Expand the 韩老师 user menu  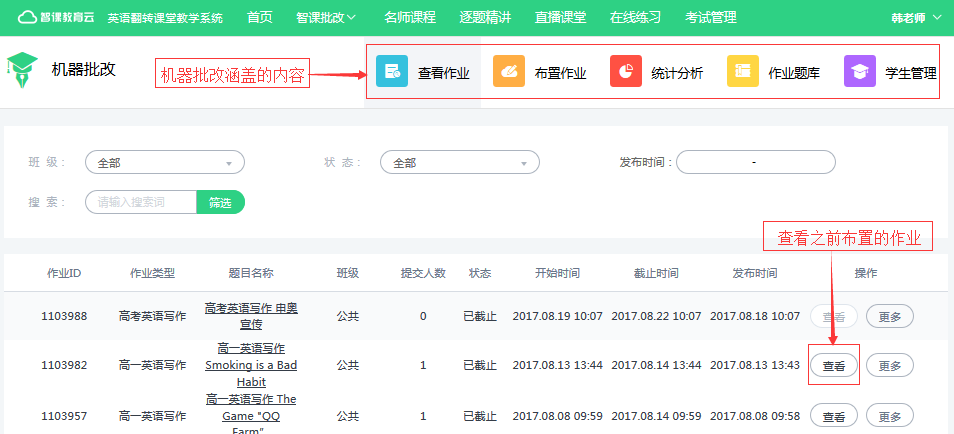(916, 18)
